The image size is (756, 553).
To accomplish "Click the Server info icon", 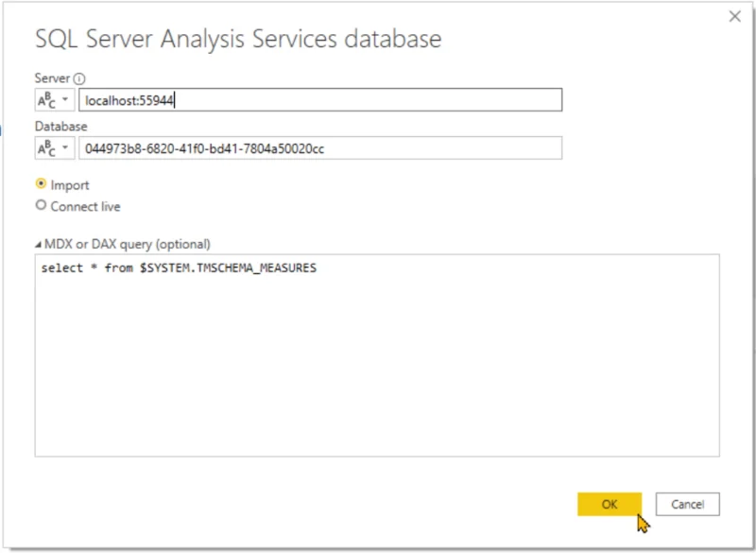I will pos(79,78).
